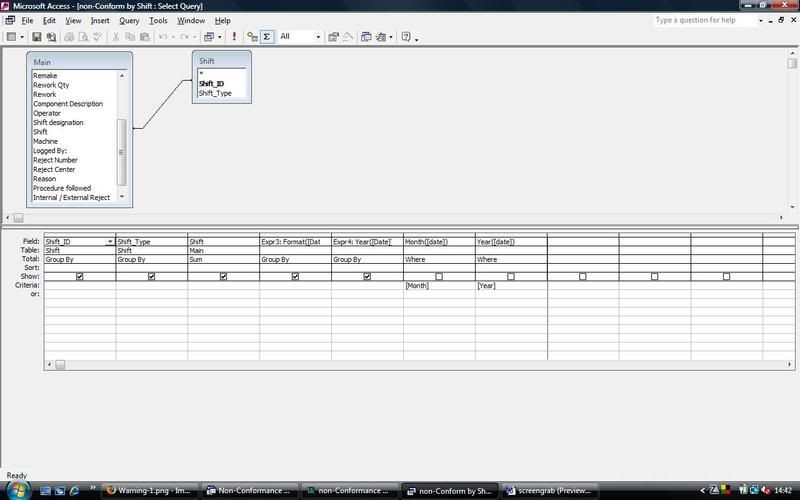Open the View menu
800x500 pixels.
point(73,20)
